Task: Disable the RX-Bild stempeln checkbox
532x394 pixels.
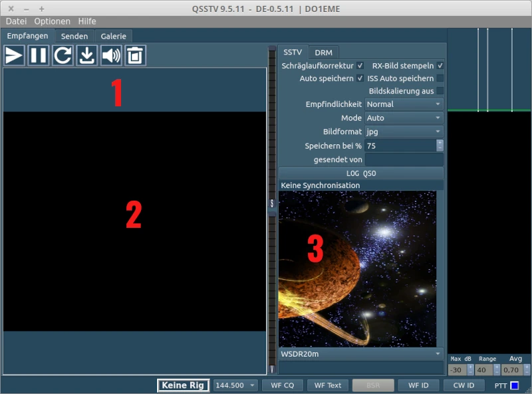Action: tap(440, 66)
